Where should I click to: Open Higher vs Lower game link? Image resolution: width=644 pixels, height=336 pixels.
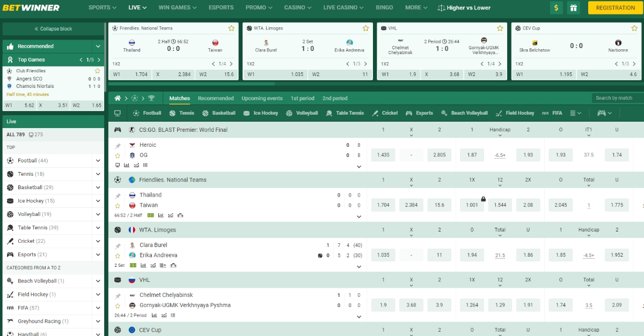pos(464,8)
